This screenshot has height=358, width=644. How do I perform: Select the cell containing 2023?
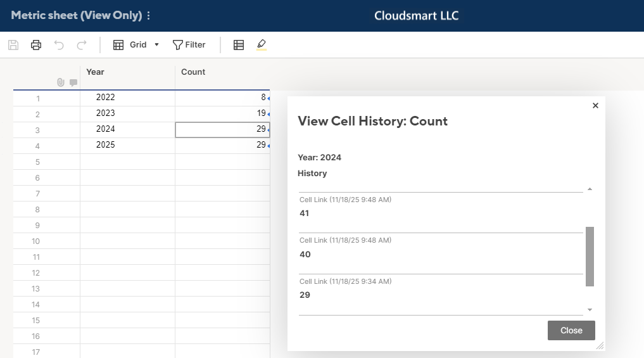click(127, 113)
